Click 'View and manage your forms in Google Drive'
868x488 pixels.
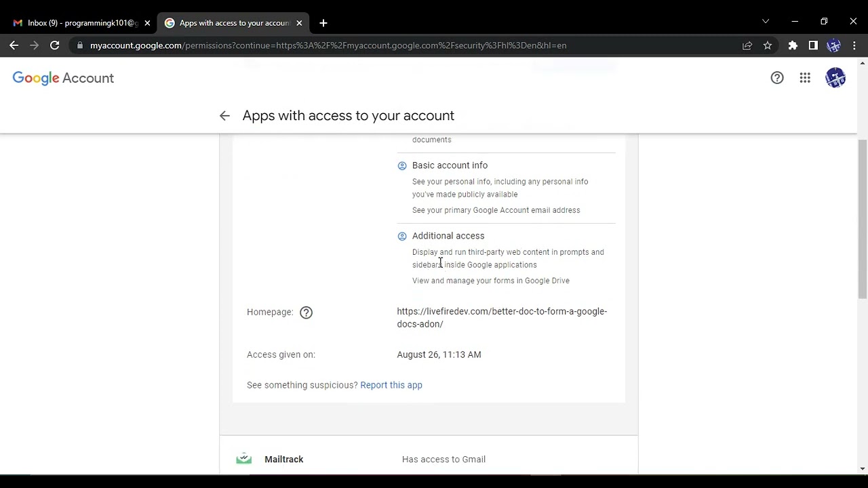(491, 281)
